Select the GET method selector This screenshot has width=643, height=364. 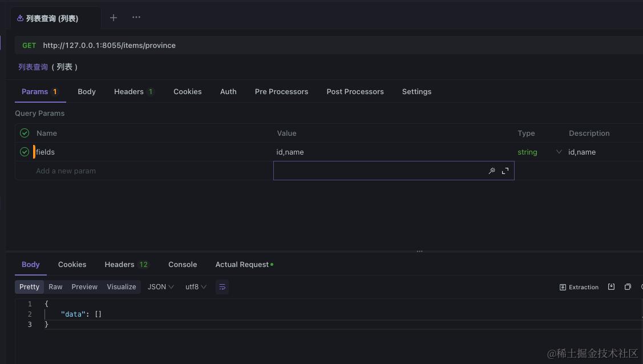29,46
